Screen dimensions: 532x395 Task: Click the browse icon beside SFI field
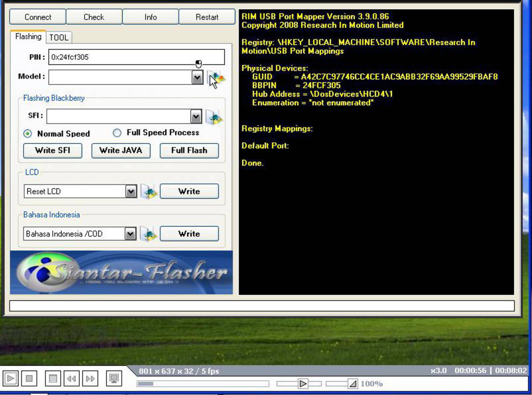click(214, 117)
